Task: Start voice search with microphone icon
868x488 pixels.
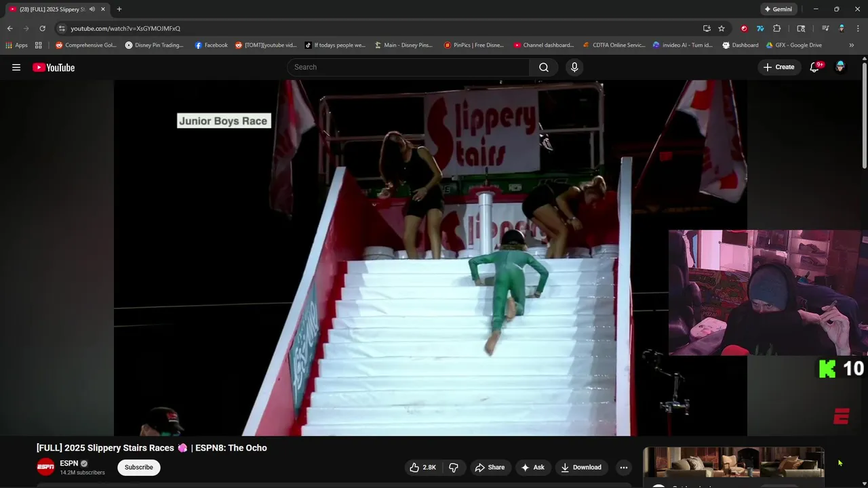Action: tap(574, 67)
